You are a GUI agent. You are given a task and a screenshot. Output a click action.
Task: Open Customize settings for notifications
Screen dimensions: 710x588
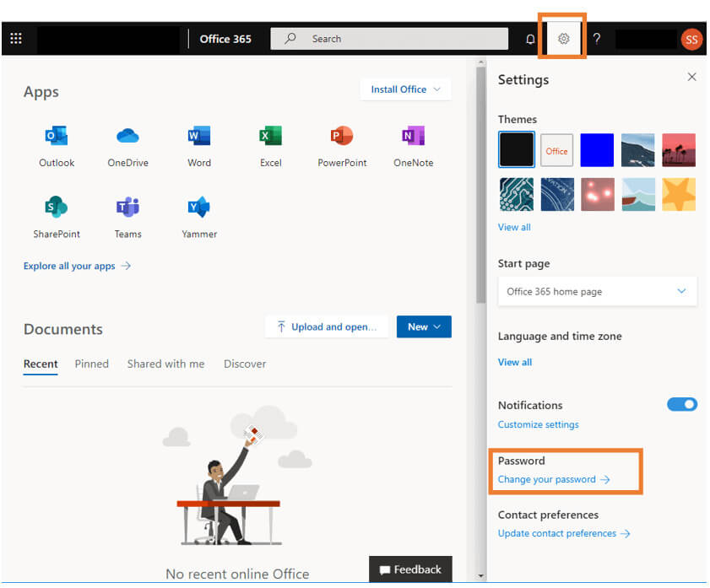click(x=539, y=424)
